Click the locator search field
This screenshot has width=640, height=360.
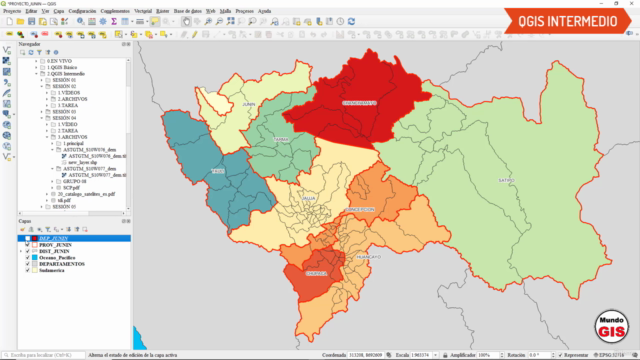(43, 355)
